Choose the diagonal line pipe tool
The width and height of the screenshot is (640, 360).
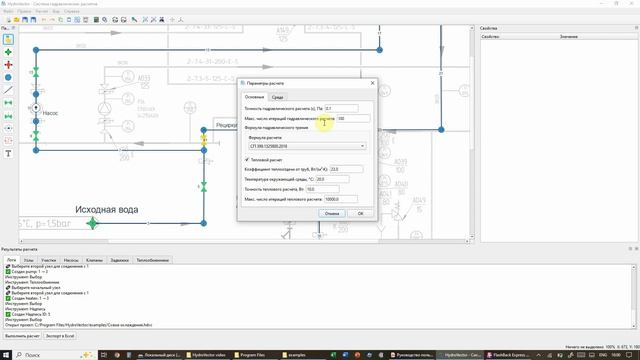pos(8,90)
